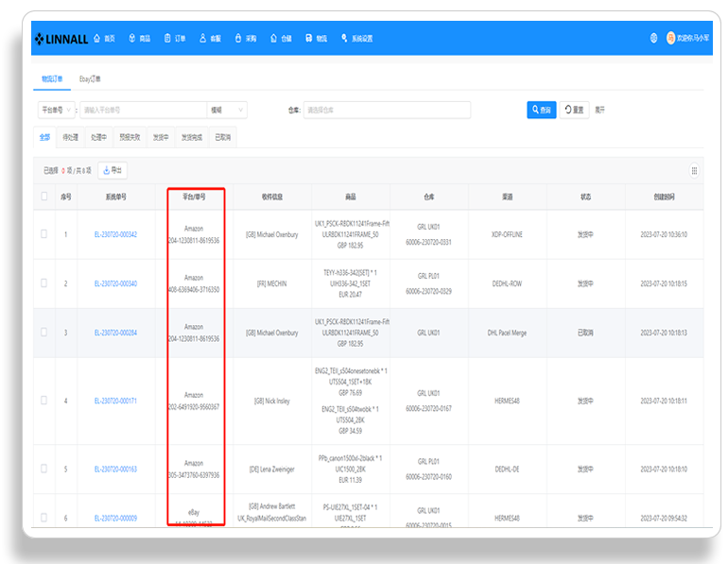This screenshot has width=728, height=564.
Task: Open system settings in the navbar
Action: [x=356, y=38]
